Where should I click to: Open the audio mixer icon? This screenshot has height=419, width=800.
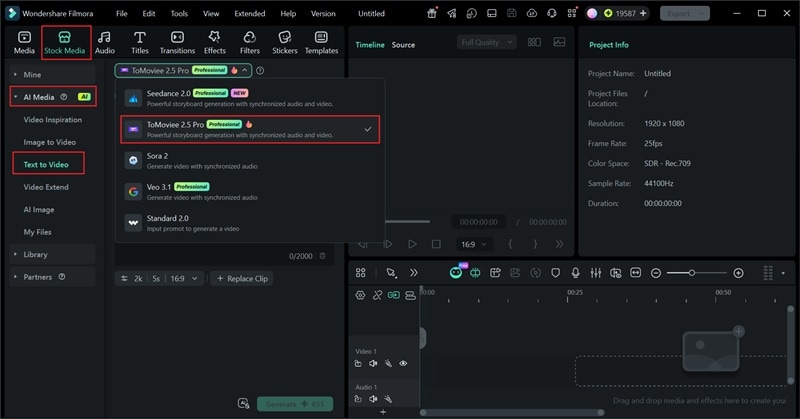(595, 273)
